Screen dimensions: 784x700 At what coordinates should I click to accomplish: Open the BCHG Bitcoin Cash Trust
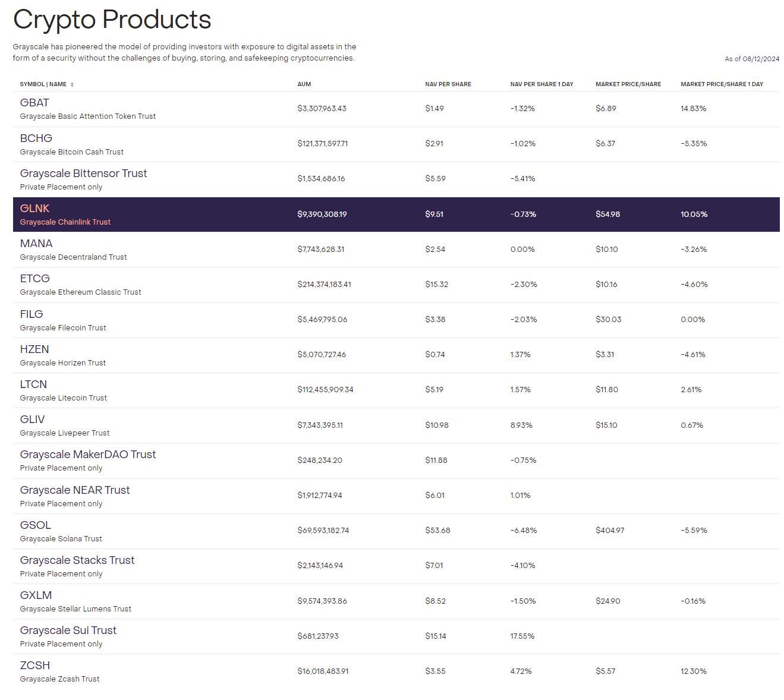pyautogui.click(x=36, y=138)
